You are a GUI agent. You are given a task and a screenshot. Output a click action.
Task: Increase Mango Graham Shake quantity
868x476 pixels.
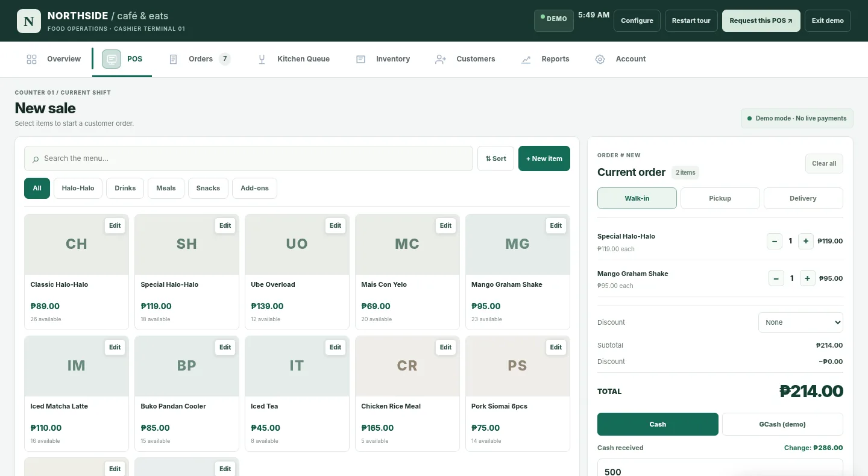808,278
